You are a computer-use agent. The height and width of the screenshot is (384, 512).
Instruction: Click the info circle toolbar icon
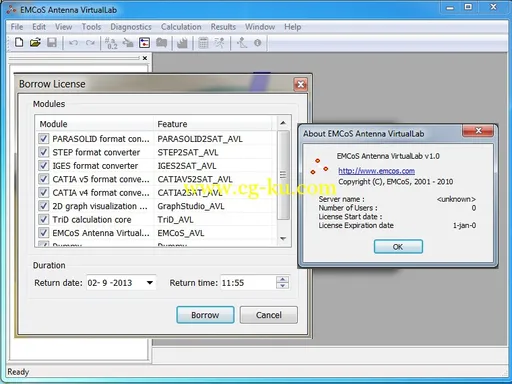[257, 43]
